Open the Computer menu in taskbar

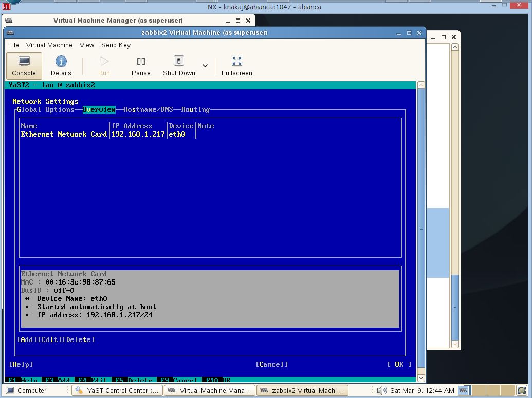coord(26,390)
